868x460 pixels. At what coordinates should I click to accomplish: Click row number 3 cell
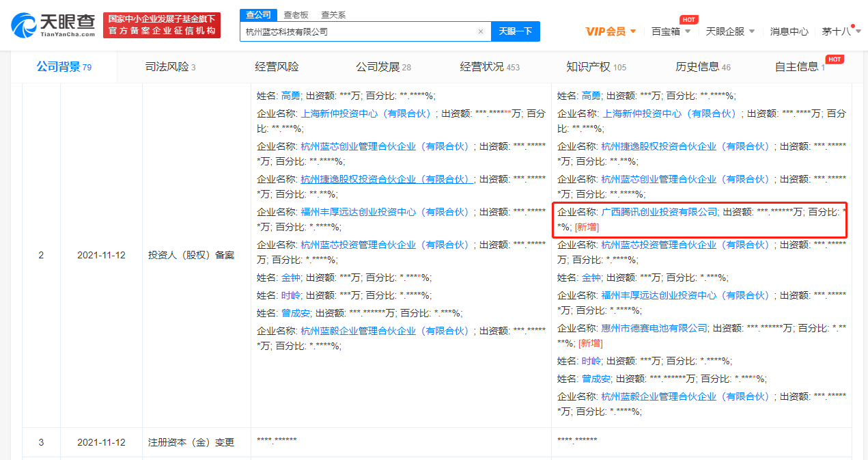coord(41,442)
